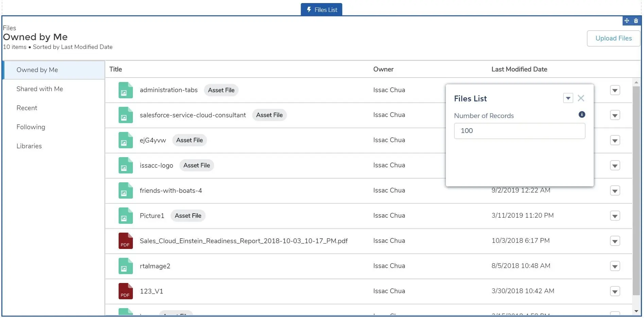Select the Shared with Me filter
The width and height of the screenshot is (644, 318).
(53, 89)
